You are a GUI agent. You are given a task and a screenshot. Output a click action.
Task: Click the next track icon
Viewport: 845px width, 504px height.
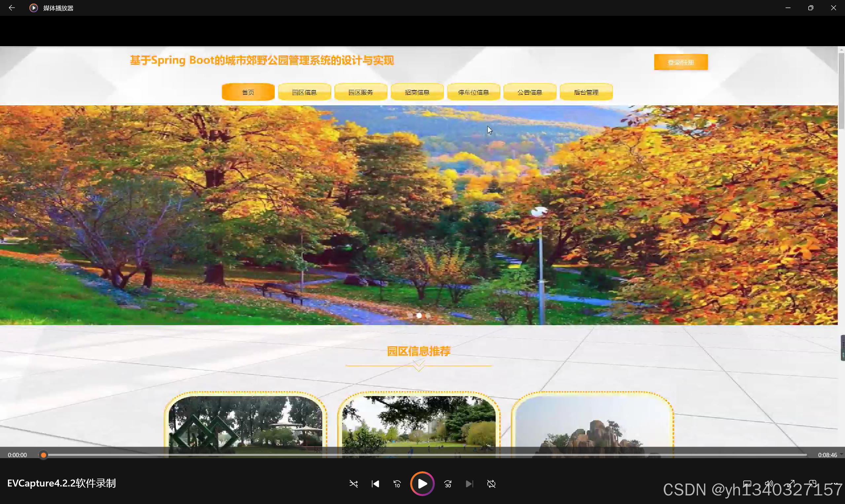coord(469,484)
